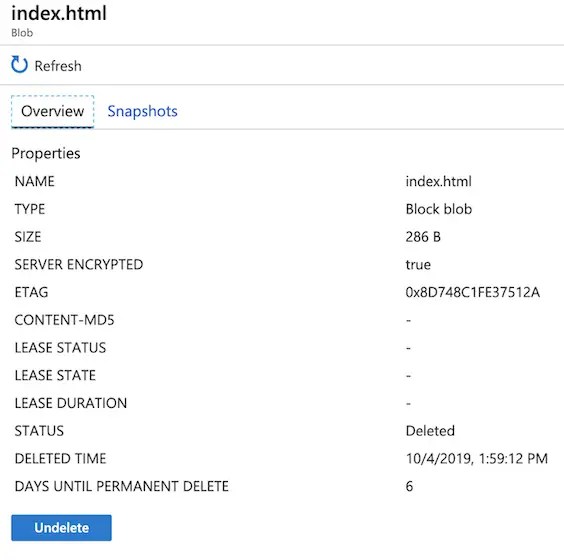
Task: Click the DAYS UNTIL PERMANENT DELETE label
Action: 122,486
